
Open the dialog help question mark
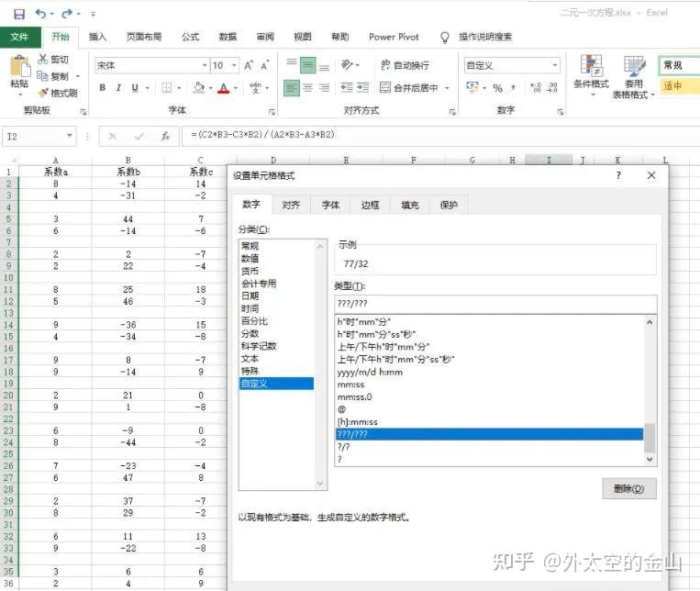pos(618,175)
